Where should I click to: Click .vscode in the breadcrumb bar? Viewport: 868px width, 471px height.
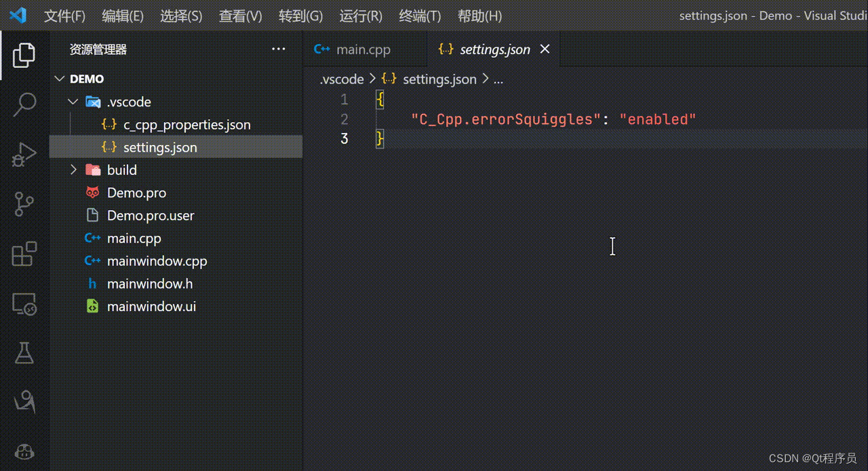tap(342, 79)
